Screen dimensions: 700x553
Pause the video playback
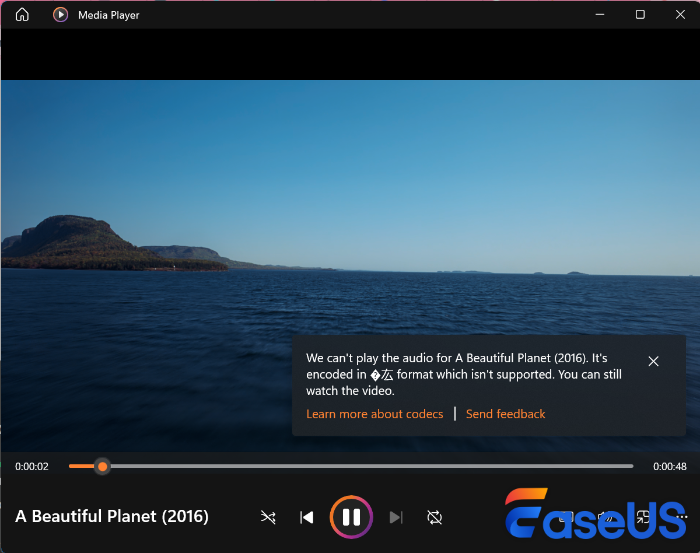[x=351, y=517]
